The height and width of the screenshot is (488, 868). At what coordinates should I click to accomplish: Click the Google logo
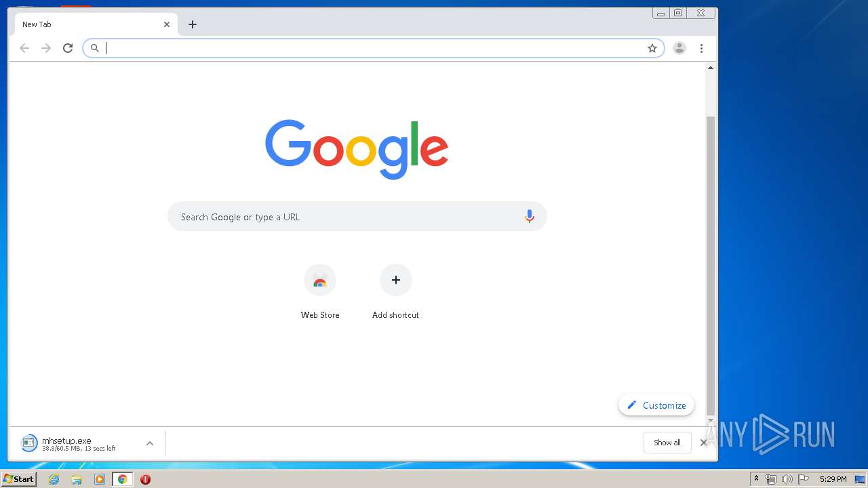coord(357,149)
